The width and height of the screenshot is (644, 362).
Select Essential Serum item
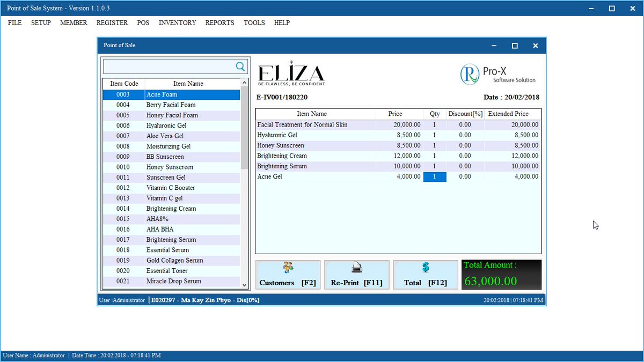171,250
